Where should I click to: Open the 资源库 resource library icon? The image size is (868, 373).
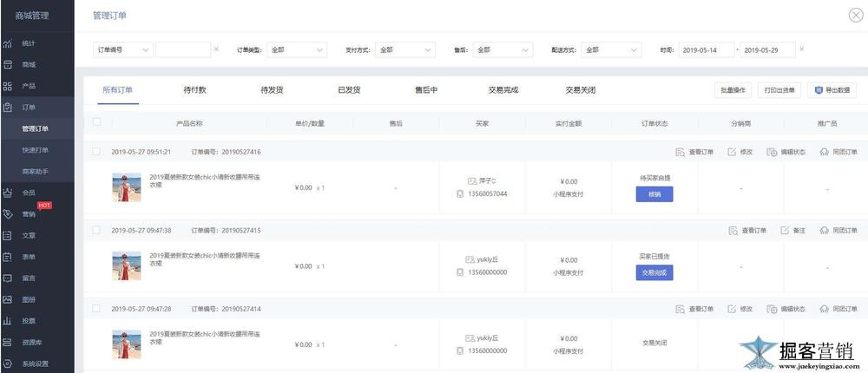7,342
